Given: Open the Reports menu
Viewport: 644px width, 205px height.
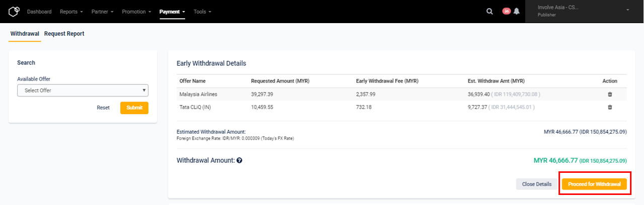Looking at the screenshot, I should coord(71,11).
